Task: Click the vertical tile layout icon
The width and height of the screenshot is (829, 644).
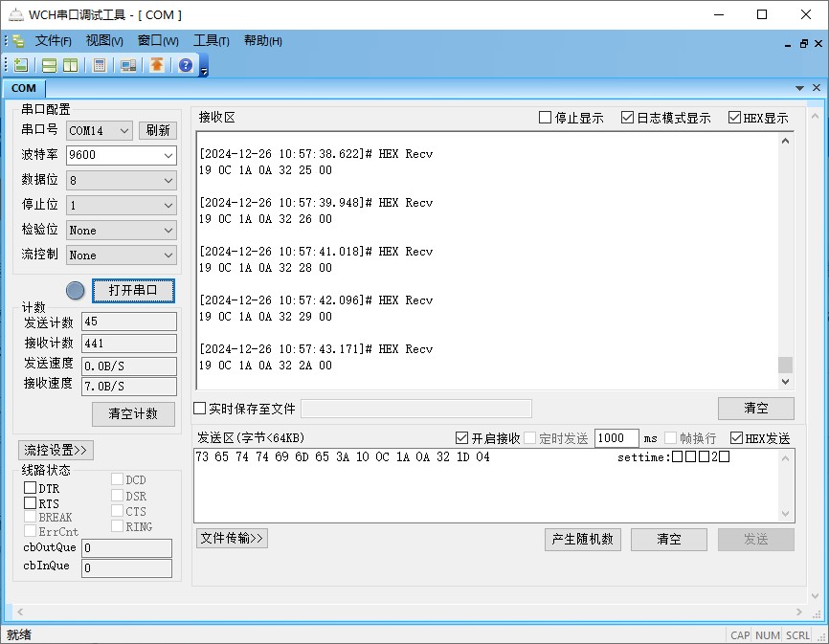Action: pyautogui.click(x=70, y=65)
